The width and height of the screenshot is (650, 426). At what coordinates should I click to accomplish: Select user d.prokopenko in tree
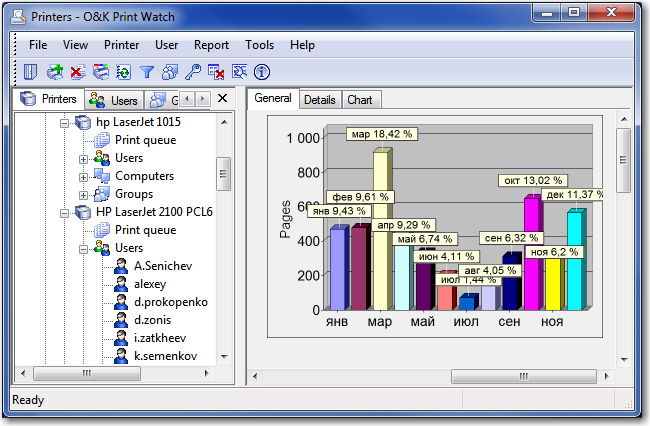point(171,302)
